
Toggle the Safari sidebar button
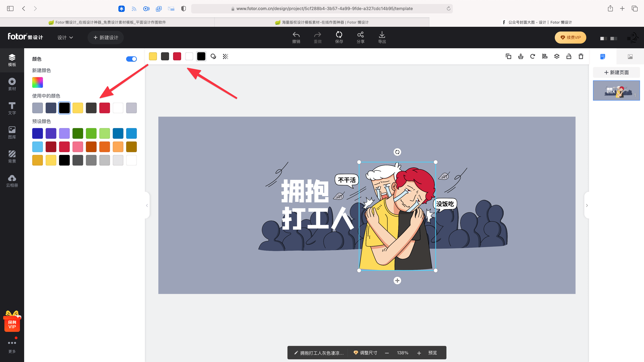[x=10, y=9]
